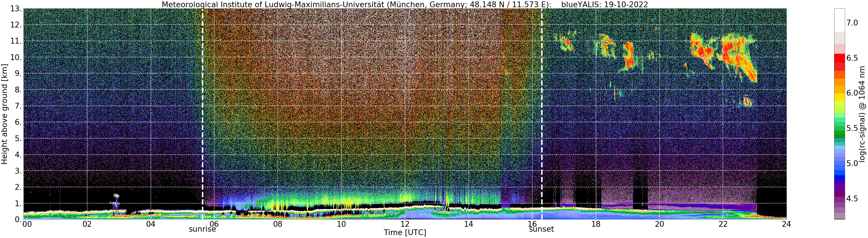Click the small red cloud patch near 7 km at 23 UTC

point(747,101)
